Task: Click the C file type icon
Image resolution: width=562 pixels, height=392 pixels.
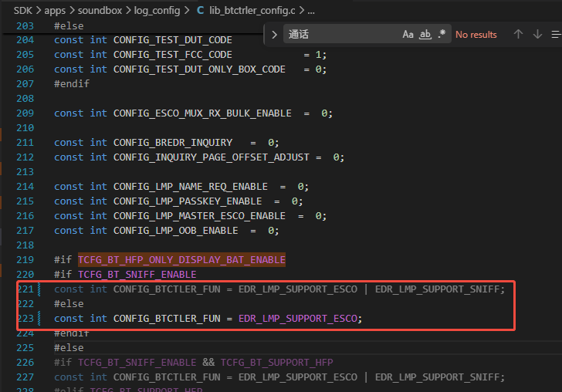Action: 201,11
